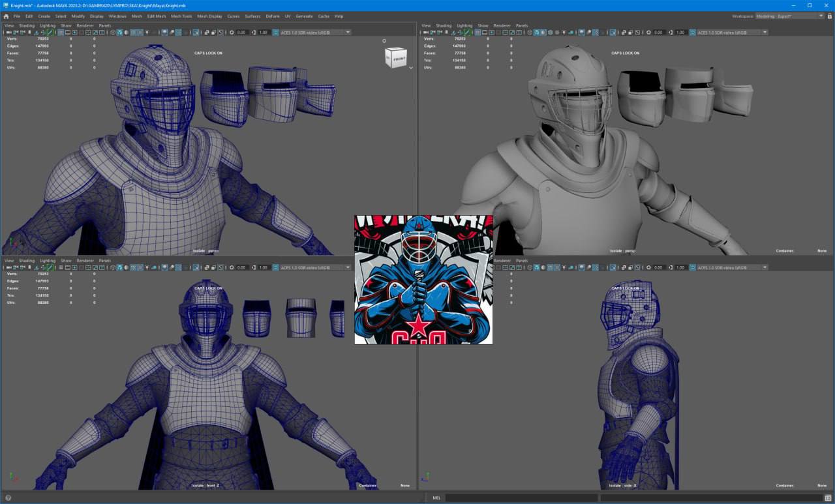
Task: Toggle color management view transform in top-right panel
Action: (692, 32)
